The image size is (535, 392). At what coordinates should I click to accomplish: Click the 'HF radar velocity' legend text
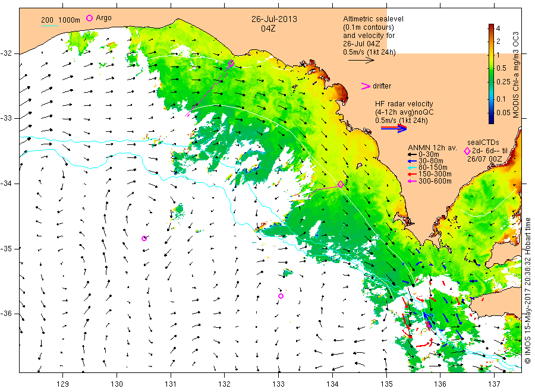pos(404,103)
